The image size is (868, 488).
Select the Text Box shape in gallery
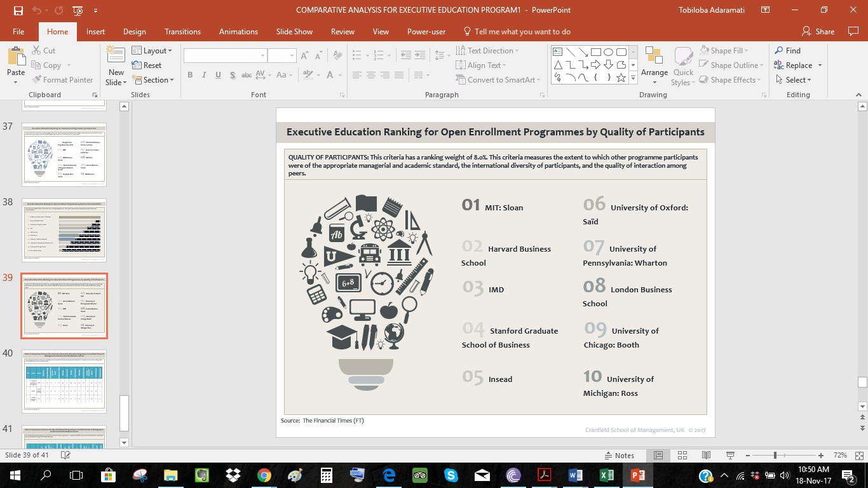(557, 52)
